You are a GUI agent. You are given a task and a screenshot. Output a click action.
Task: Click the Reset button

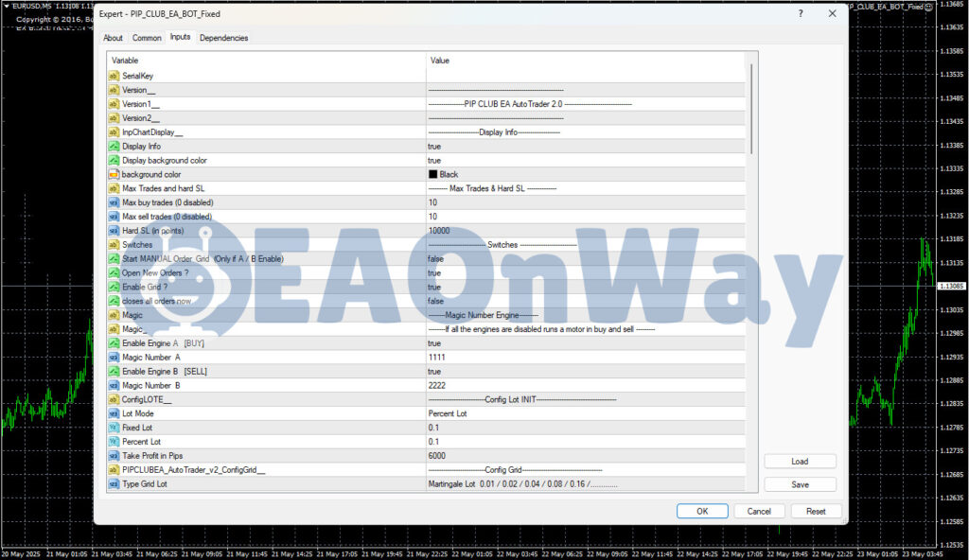point(816,511)
